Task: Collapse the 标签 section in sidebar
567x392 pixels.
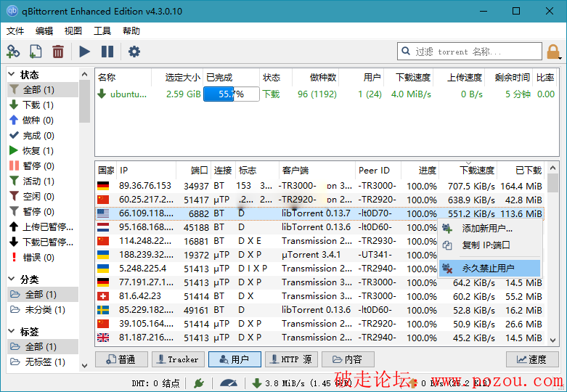Action: click(x=12, y=332)
